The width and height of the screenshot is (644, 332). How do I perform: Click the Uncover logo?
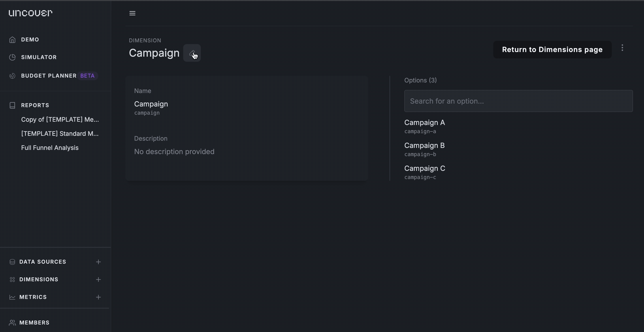click(x=30, y=13)
